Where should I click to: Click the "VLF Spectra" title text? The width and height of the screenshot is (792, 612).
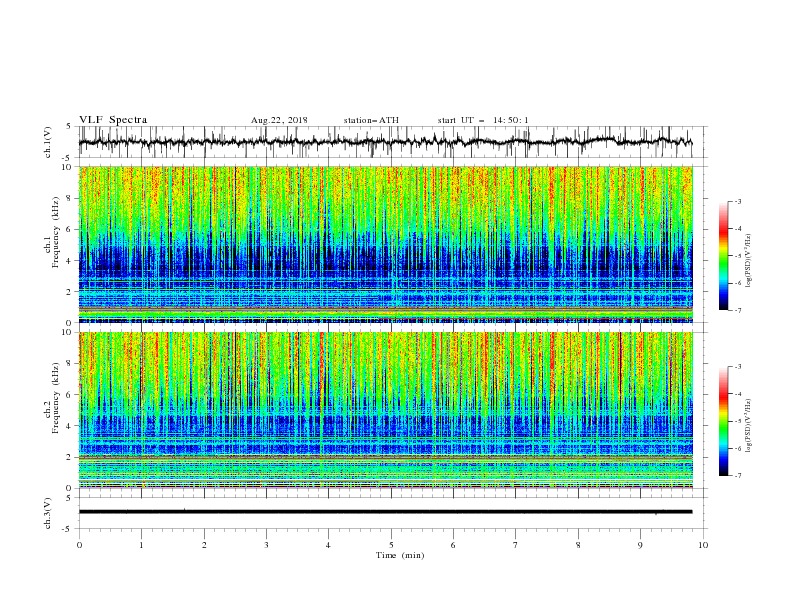click(113, 120)
